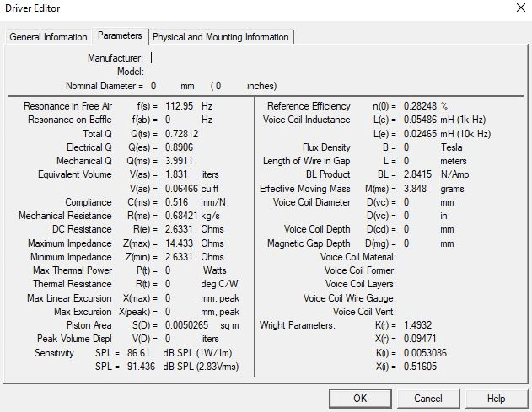
Task: Select the C(ms) compliance value 0.516
Action: [176, 202]
